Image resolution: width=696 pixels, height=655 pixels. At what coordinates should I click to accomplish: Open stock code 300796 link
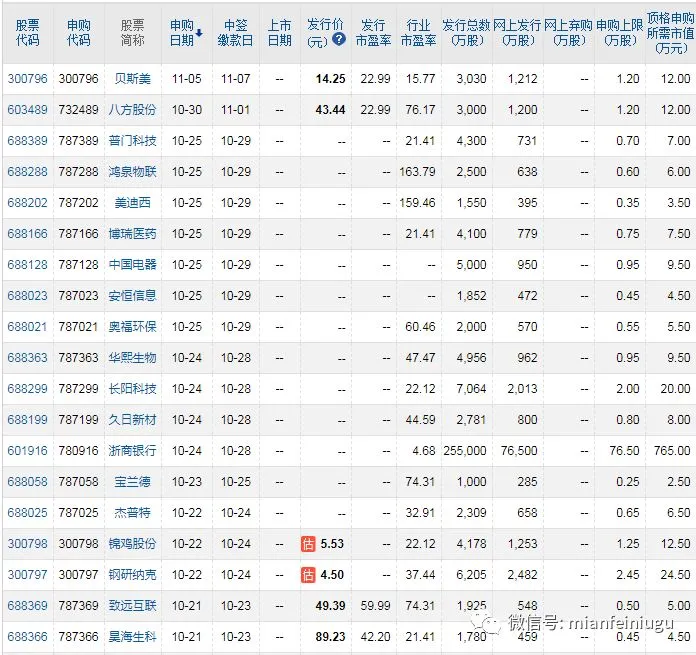pyautogui.click(x=27, y=79)
